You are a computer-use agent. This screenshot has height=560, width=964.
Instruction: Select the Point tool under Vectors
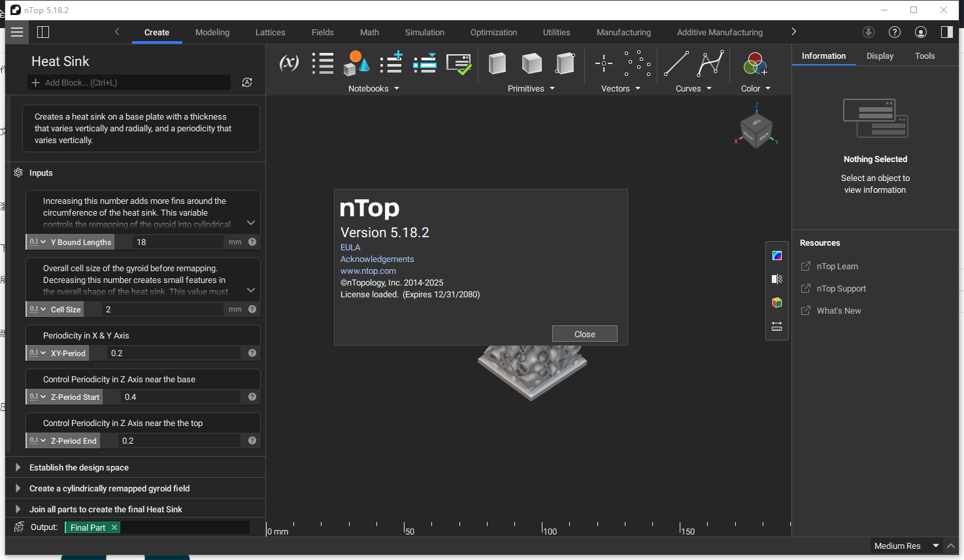point(603,63)
